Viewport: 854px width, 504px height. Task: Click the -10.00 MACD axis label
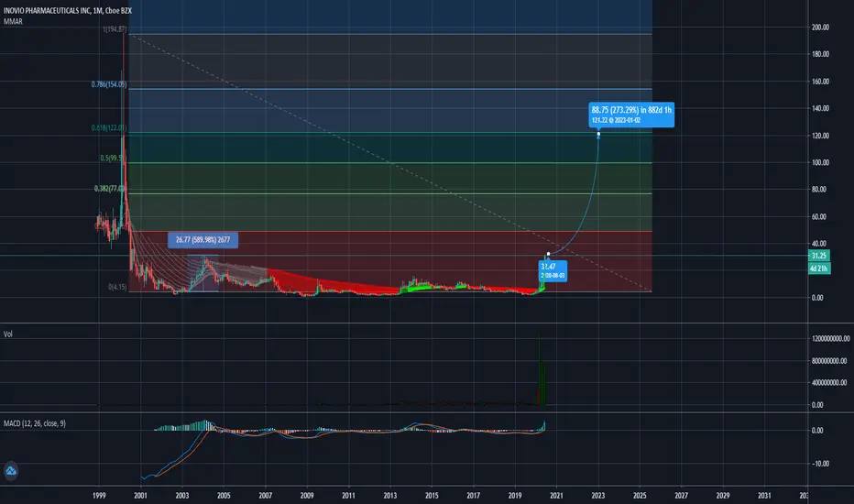point(820,464)
